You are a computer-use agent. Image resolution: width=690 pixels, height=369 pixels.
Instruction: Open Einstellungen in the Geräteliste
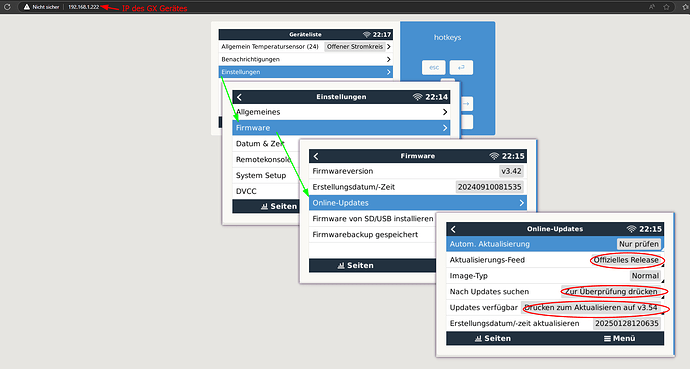coord(305,72)
